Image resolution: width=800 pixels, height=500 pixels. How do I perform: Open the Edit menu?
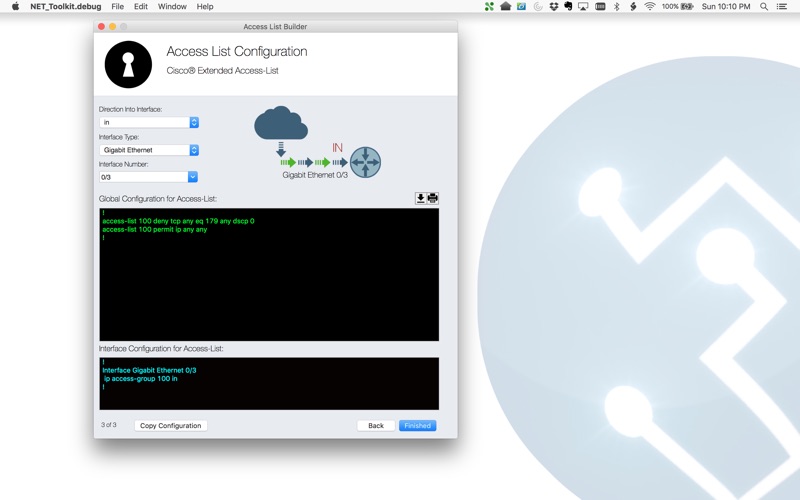pyautogui.click(x=141, y=7)
